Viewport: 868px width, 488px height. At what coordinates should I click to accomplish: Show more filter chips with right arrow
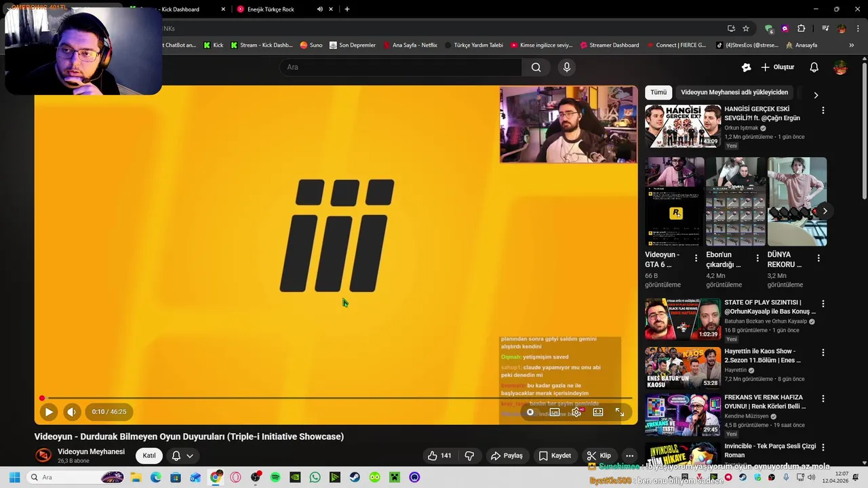pyautogui.click(x=816, y=95)
